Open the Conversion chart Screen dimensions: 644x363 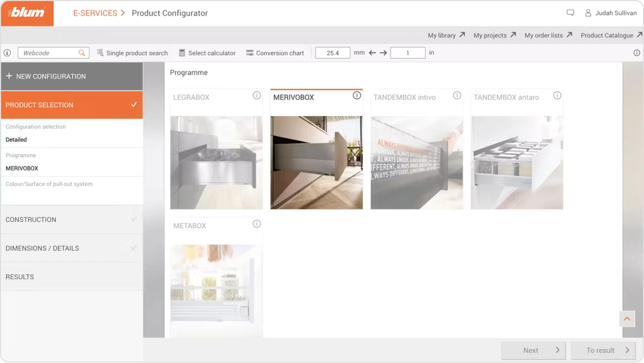pyautogui.click(x=275, y=53)
